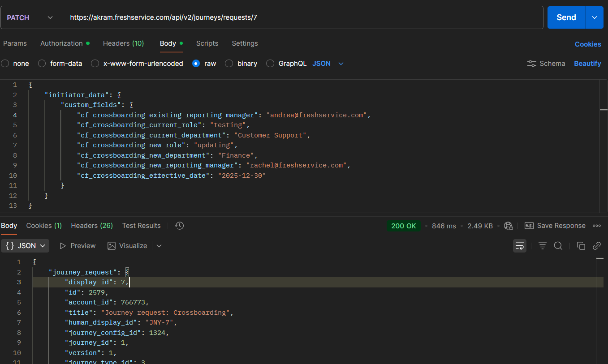608x364 pixels.
Task: Click the Beautify link
Action: coord(587,64)
